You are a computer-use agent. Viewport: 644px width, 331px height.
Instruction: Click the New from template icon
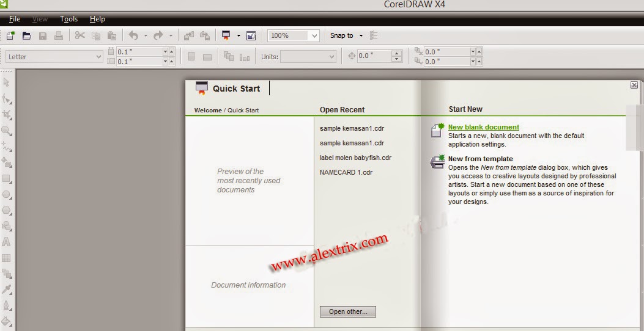(437, 162)
